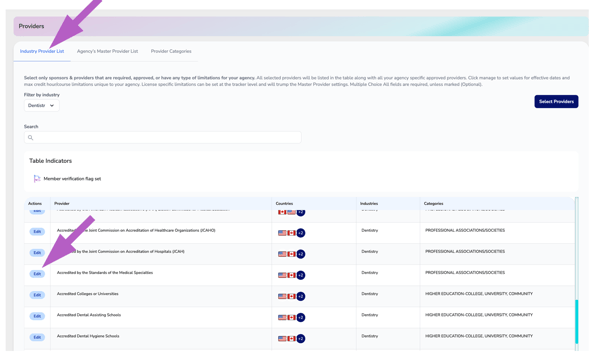Viewport: 597px width, 360px height.
Task: Click Canada flag in Dental Assisting Schools row
Action: 292,317
